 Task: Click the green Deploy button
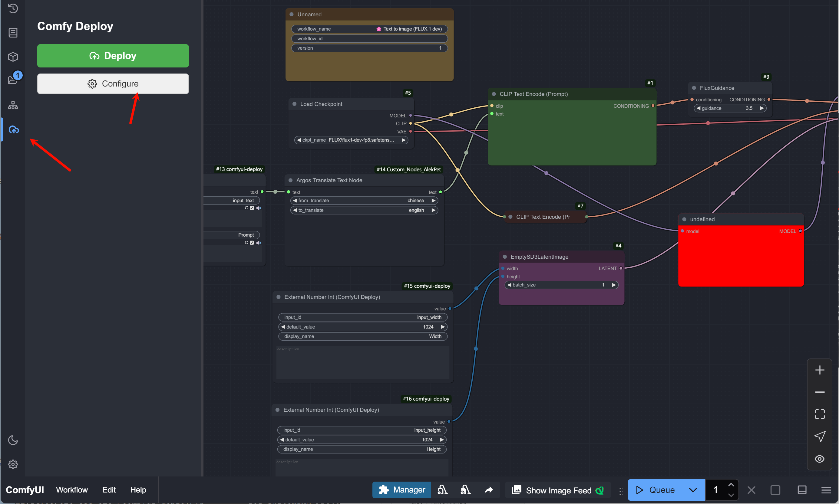tap(113, 56)
